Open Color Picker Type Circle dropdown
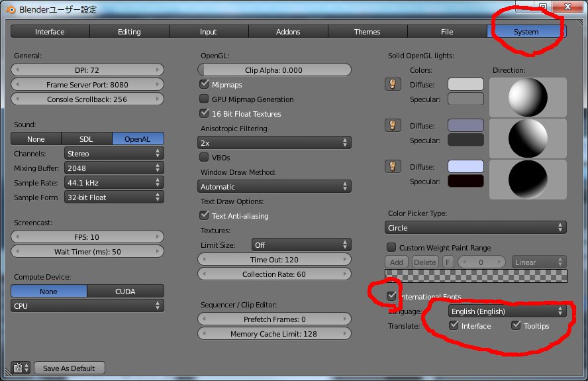 [475, 227]
